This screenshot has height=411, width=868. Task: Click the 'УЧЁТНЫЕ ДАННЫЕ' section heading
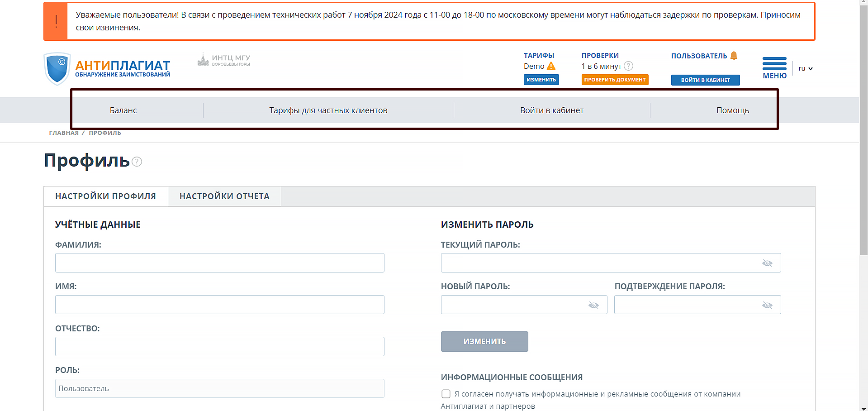pyautogui.click(x=98, y=225)
